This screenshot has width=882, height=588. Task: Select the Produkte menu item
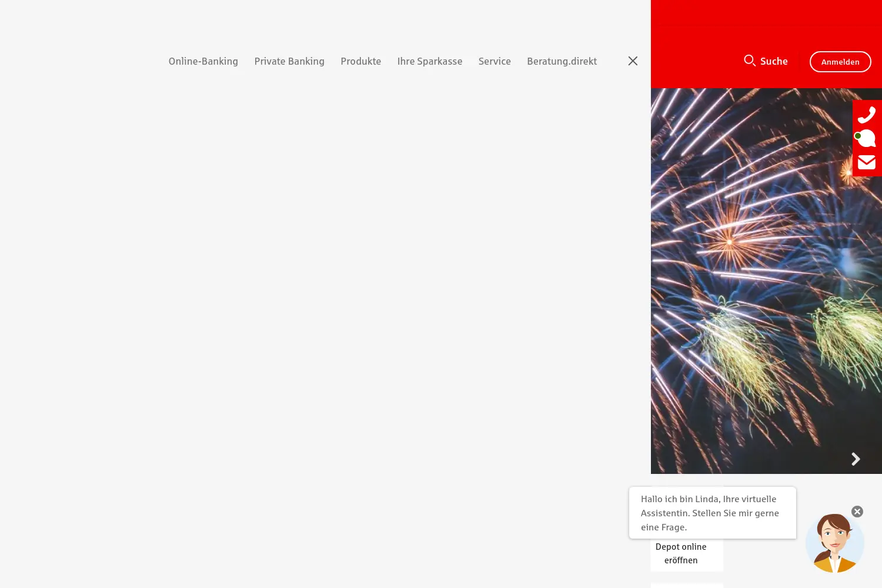click(360, 61)
